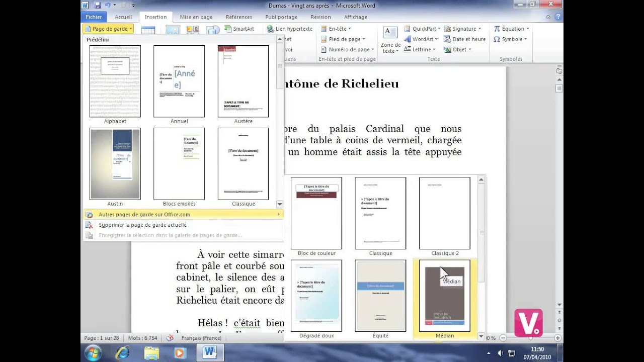
Task: Click the predefined gallery scroll down arrow
Action: (280, 204)
